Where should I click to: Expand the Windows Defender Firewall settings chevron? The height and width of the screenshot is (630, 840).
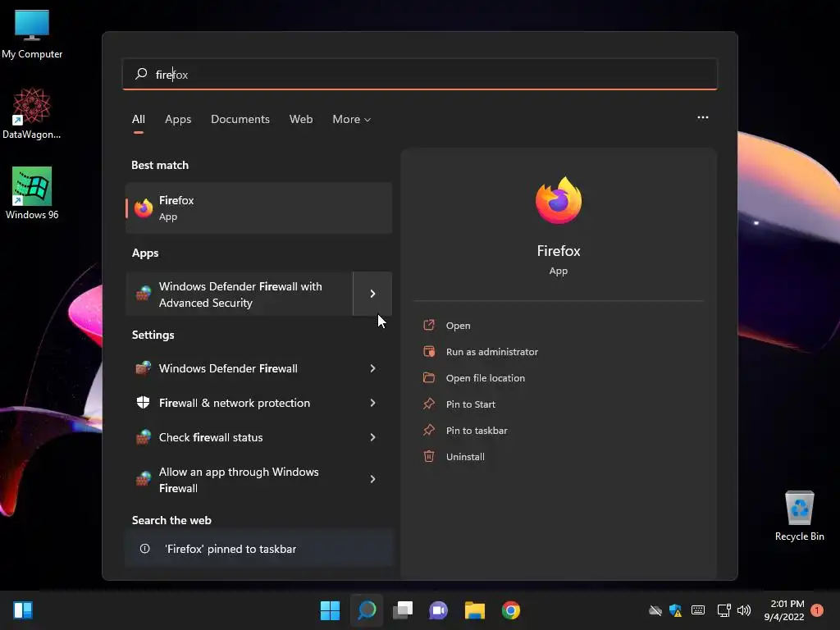click(373, 368)
